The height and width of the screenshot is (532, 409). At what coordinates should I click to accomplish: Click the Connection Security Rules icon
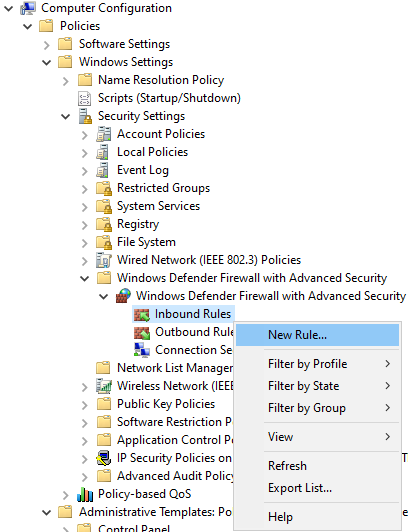[142, 350]
